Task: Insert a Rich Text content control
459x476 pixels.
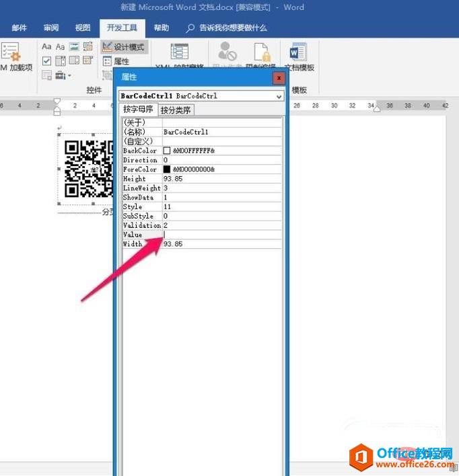Action: point(46,47)
